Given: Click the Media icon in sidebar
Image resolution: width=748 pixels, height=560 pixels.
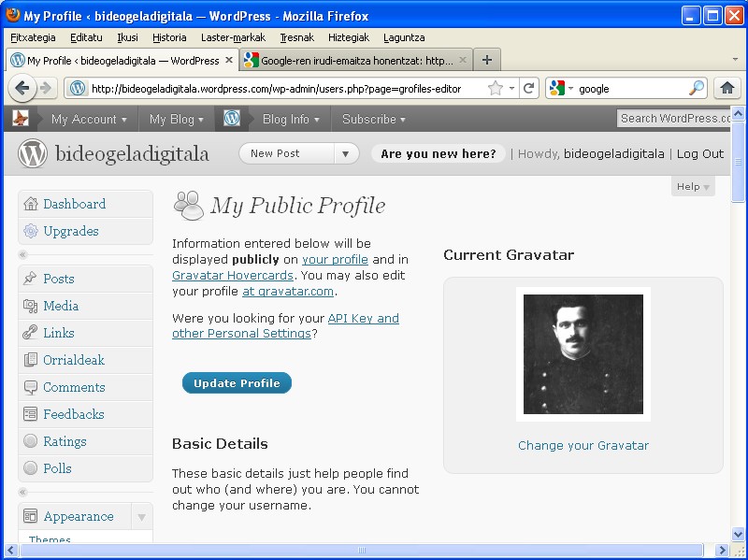Looking at the screenshot, I should pyautogui.click(x=30, y=306).
